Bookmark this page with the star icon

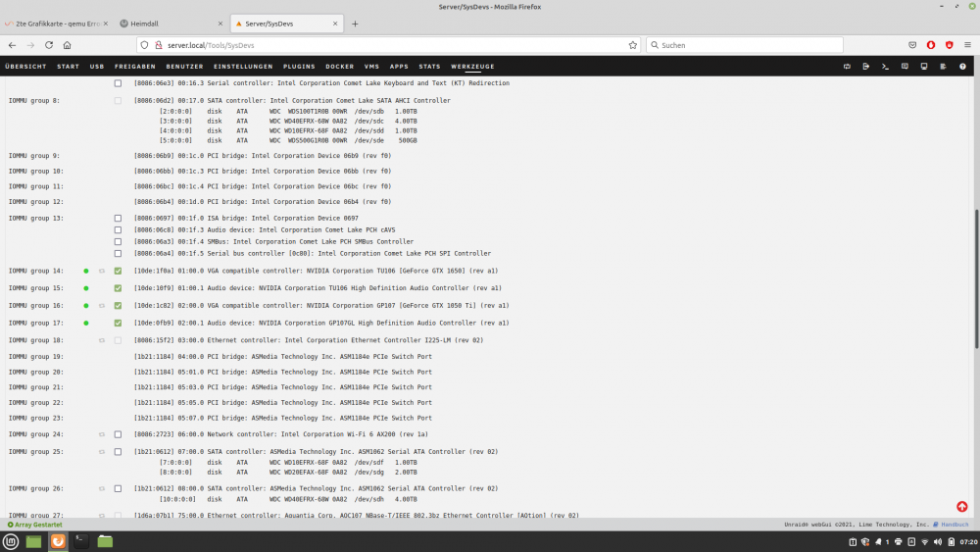tap(632, 45)
